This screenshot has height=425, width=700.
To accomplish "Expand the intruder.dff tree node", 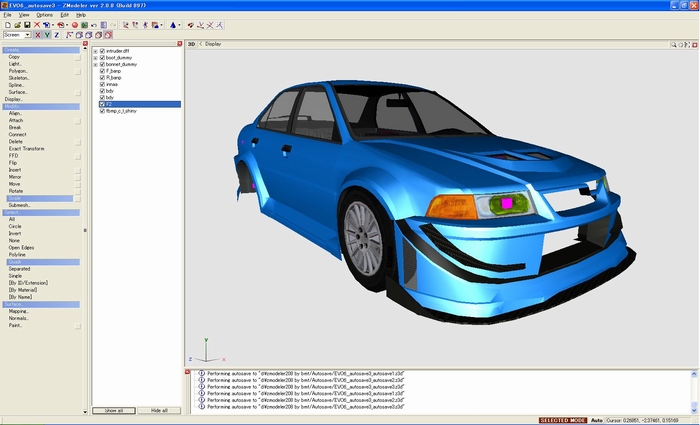I will click(x=95, y=50).
